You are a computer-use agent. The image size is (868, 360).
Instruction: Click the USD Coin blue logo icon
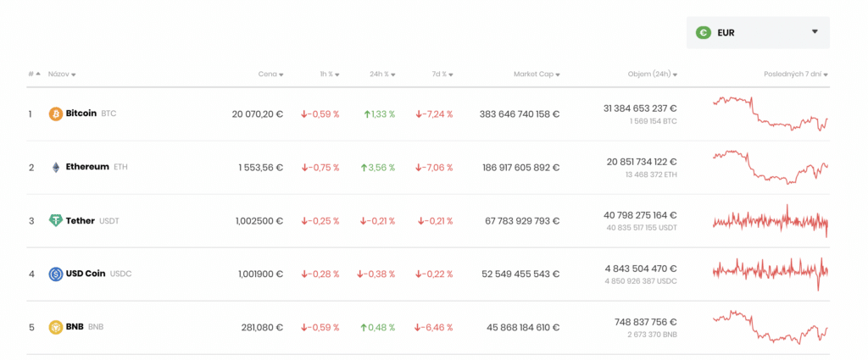[56, 274]
